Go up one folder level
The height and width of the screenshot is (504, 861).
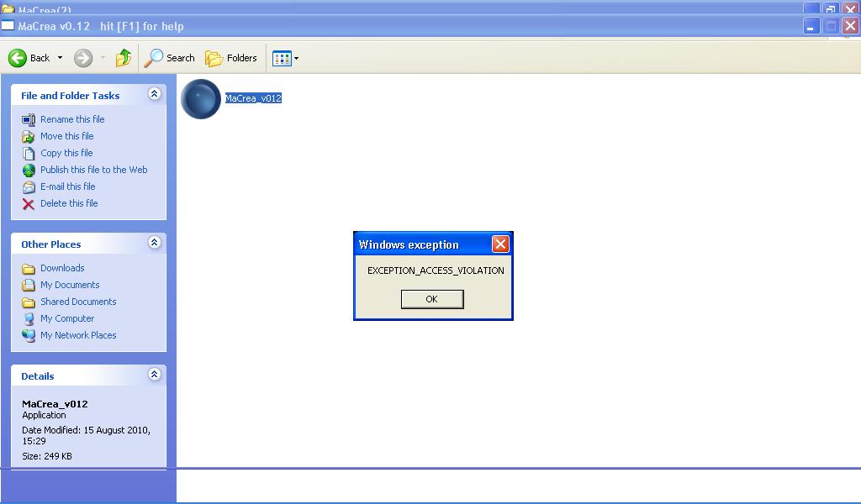pyautogui.click(x=124, y=58)
